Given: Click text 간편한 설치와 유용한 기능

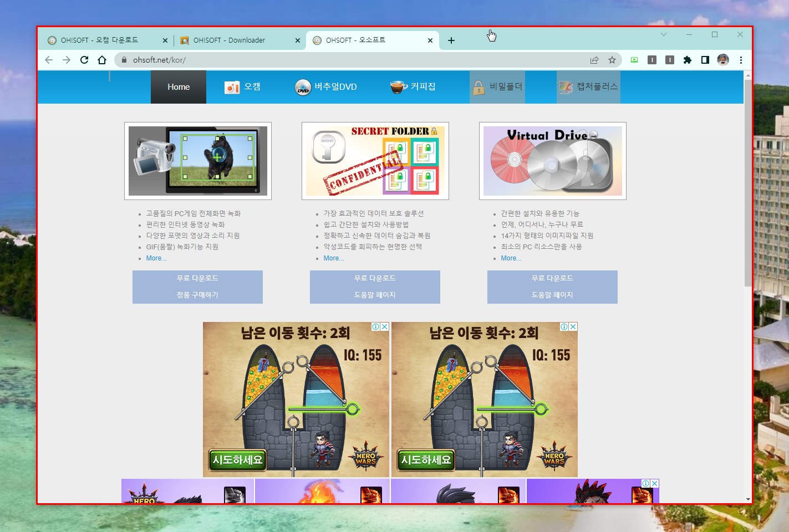Looking at the screenshot, I should (540, 213).
